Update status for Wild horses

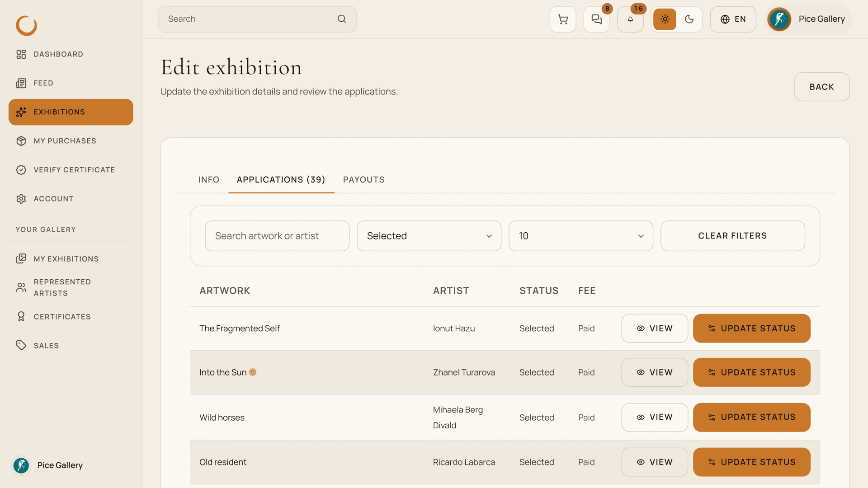coord(751,417)
